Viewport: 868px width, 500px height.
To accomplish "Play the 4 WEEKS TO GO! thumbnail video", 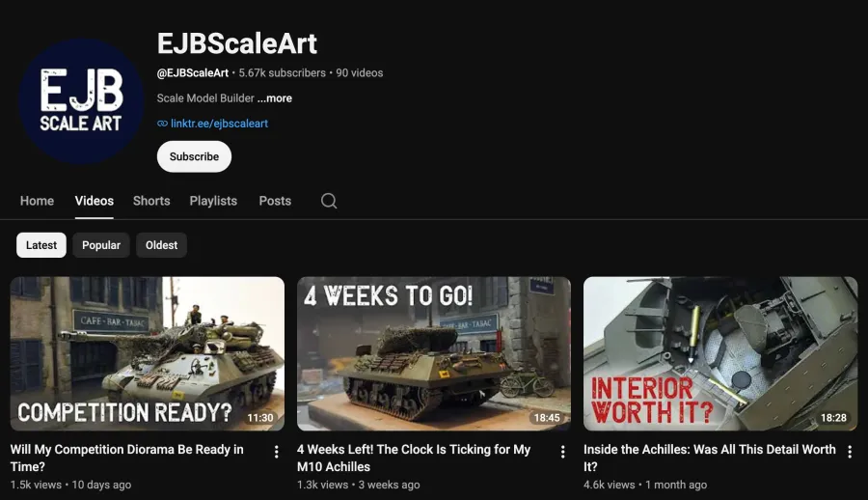I will 434,353.
